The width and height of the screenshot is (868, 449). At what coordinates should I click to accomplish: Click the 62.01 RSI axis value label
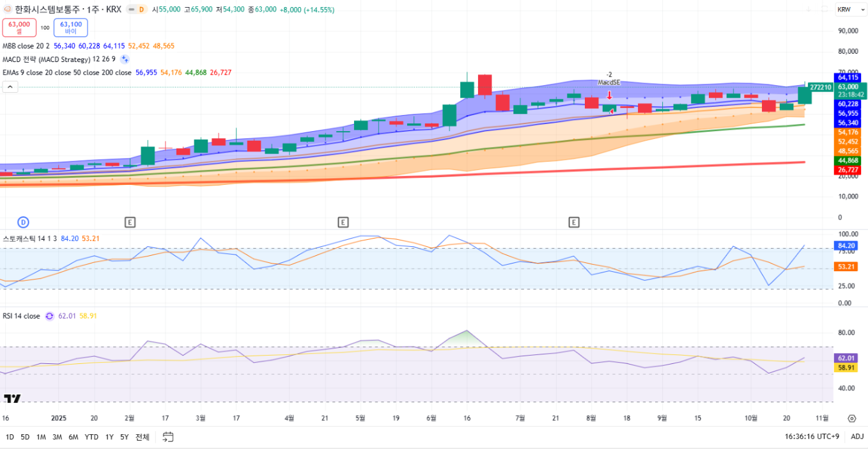click(x=844, y=358)
